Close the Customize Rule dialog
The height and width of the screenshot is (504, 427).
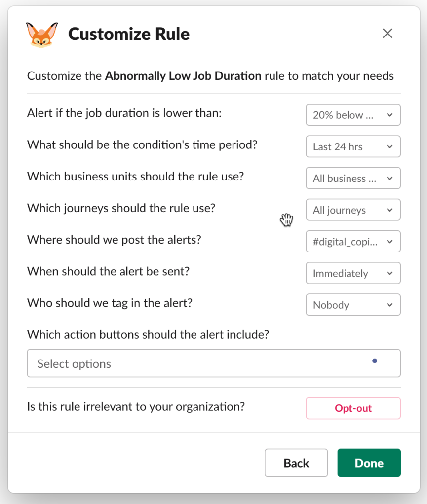388,34
